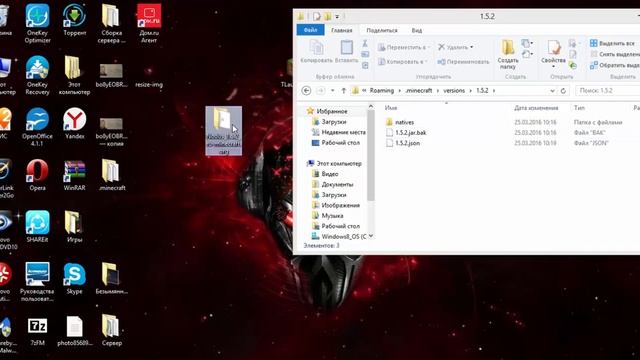Click the Yandex browser desktop icon
The width and height of the screenshot is (640, 360).
(74, 123)
